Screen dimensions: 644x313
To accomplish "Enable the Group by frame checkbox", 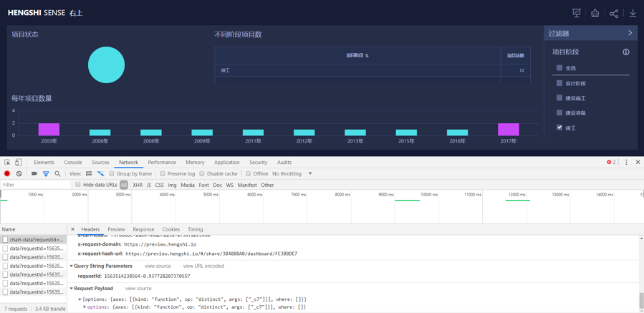I will (112, 174).
